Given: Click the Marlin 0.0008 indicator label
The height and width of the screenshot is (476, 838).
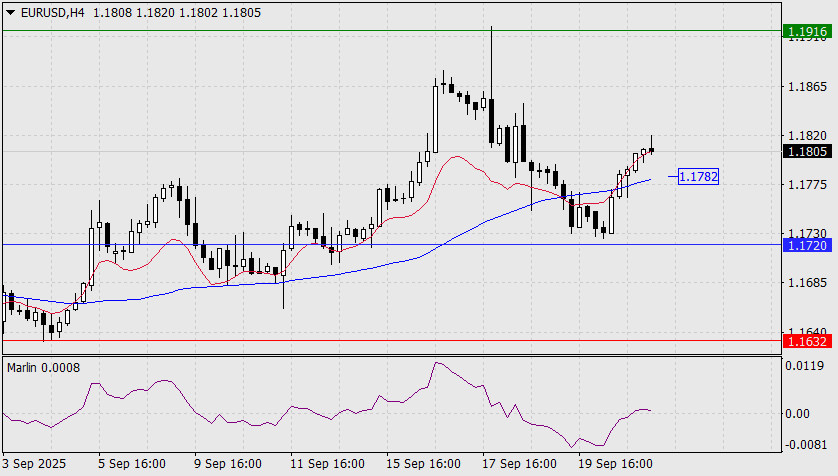Looking at the screenshot, I should point(43,367).
